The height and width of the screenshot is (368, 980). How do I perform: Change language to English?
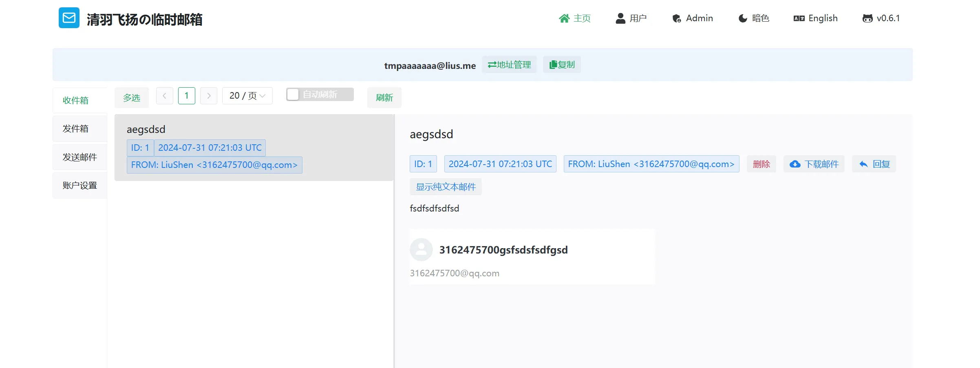click(815, 18)
